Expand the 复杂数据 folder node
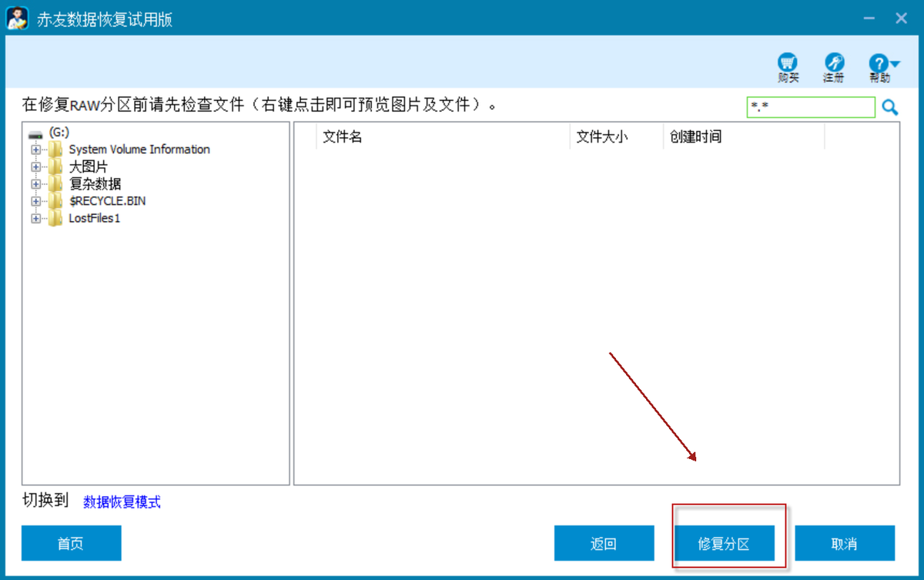Screen dimensions: 924x580 click(35, 184)
